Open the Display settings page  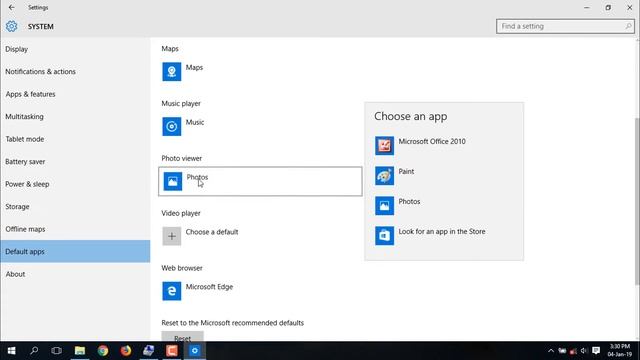point(75,49)
